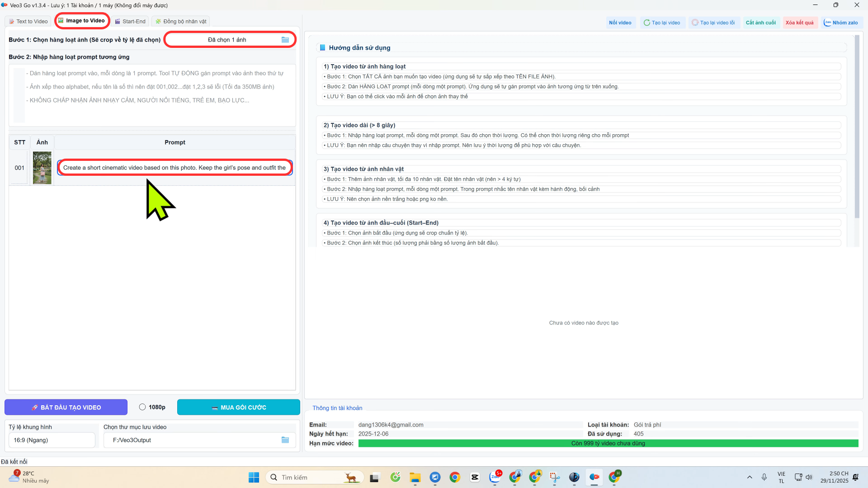Expand the 16:9 (Ngang) aspect ratio dropdown

pyautogui.click(x=52, y=440)
